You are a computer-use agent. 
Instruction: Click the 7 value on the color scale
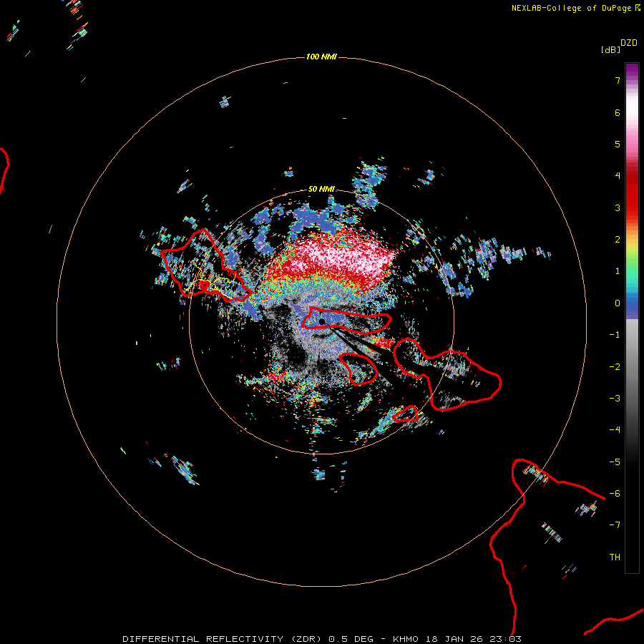(x=618, y=80)
